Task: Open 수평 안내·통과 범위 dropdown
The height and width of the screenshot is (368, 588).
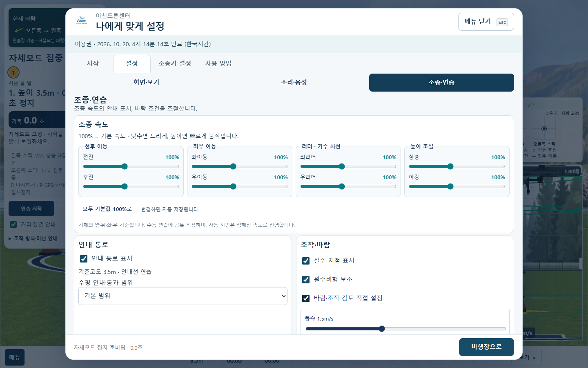Action: (183, 296)
